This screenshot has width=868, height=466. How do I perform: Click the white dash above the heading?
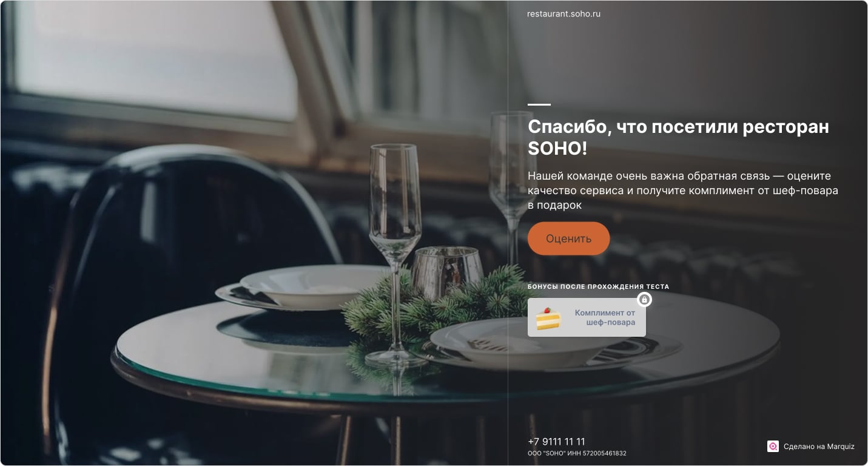539,104
